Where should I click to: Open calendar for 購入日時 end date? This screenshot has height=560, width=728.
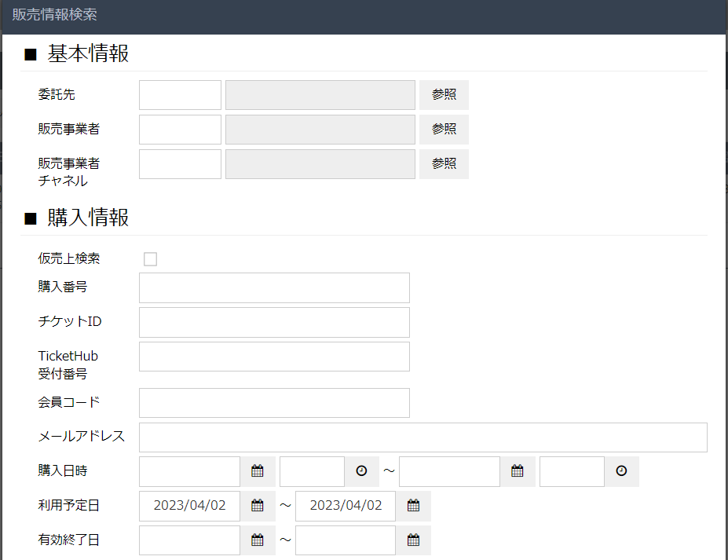(517, 471)
